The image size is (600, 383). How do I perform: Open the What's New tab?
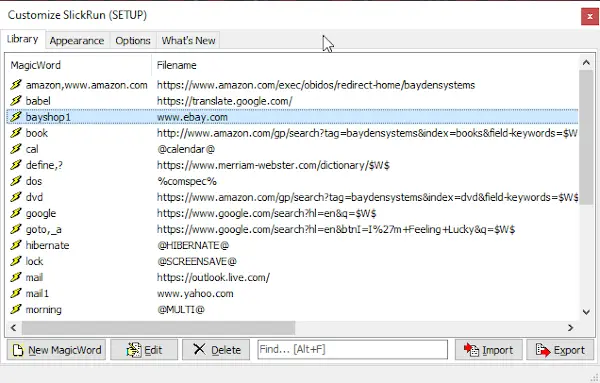coord(188,41)
